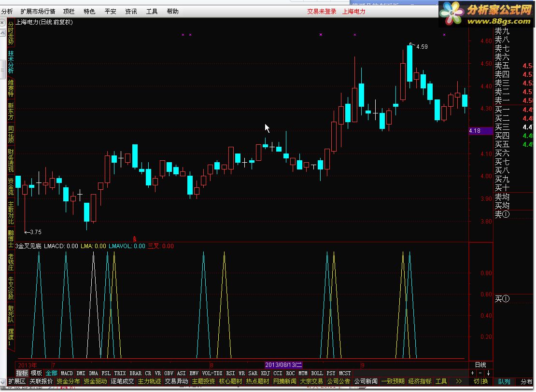Open 逐笔成交 bottom tab

pyautogui.click(x=122, y=381)
